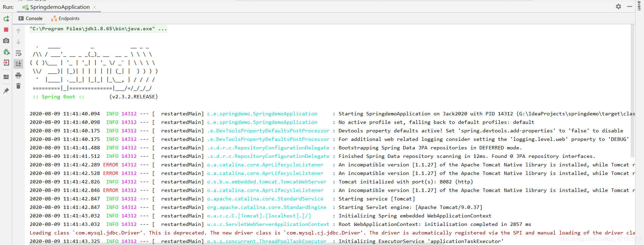Open the ThreadPoolTaskExecutor class link
644x245 pixels.
coord(267,241)
